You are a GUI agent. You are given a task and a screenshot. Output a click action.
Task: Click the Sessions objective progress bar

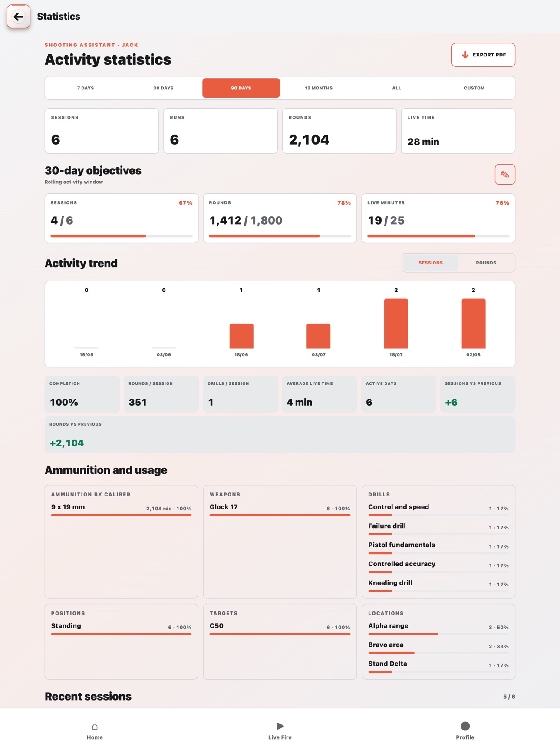pos(122,236)
